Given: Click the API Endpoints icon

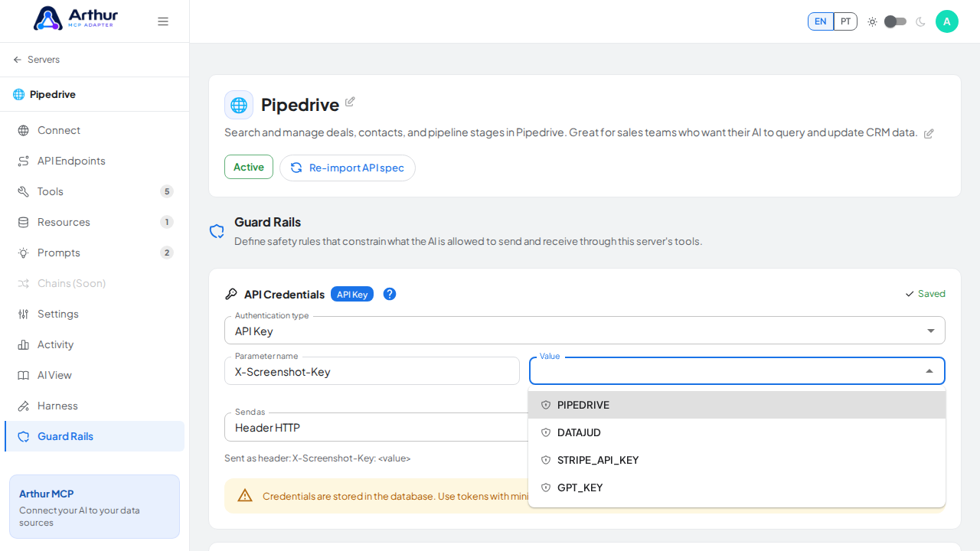Looking at the screenshot, I should tap(24, 161).
